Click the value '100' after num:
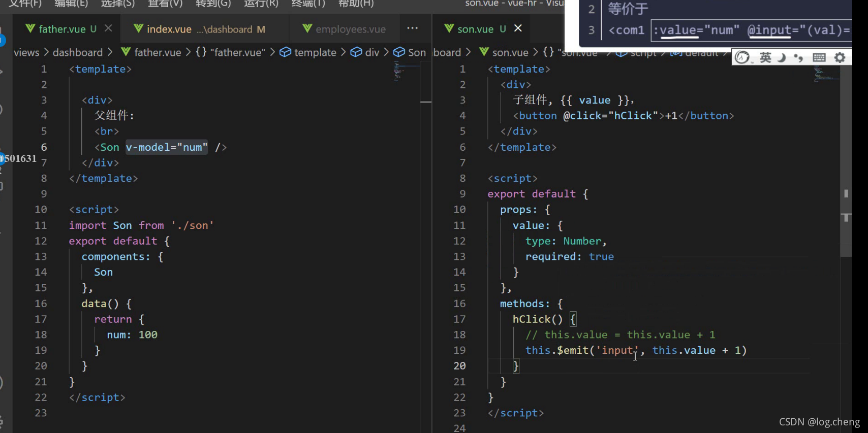Image resolution: width=868 pixels, height=433 pixels. [x=148, y=335]
